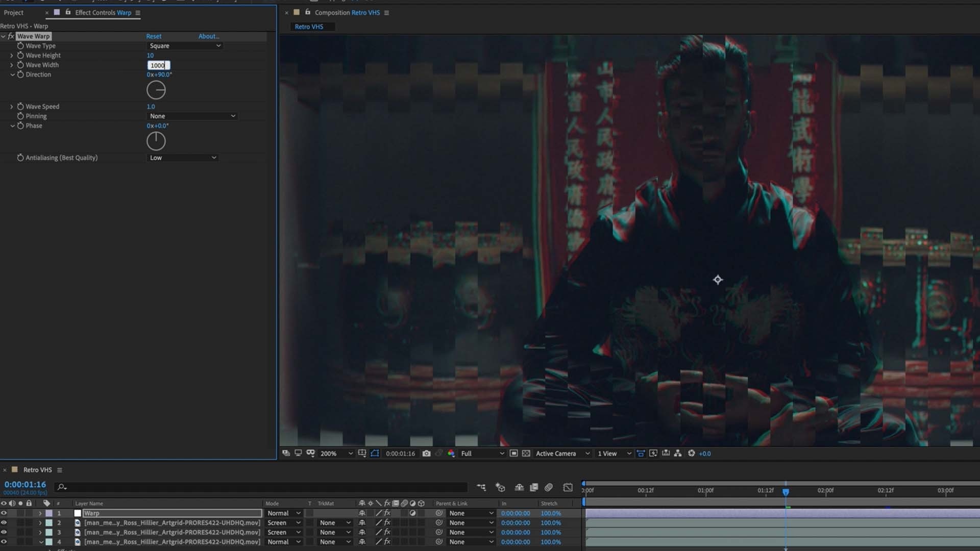The width and height of the screenshot is (980, 551).
Task: Hide the Warp layer with its eye icon
Action: pos(4,513)
